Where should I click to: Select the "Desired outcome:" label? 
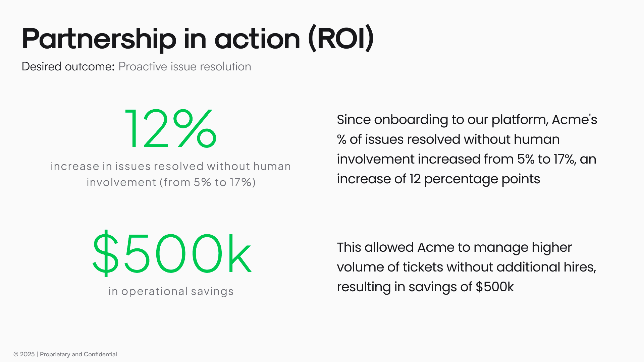[x=68, y=66]
